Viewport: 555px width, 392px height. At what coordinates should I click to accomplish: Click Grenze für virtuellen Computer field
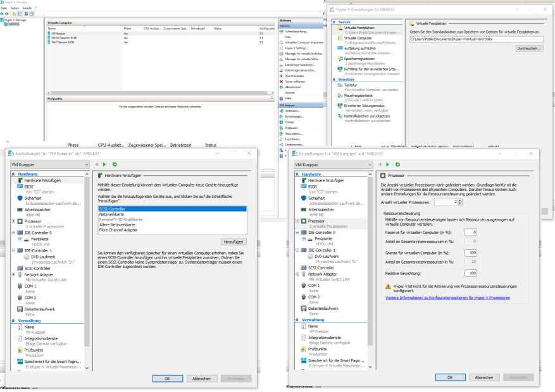(471, 253)
